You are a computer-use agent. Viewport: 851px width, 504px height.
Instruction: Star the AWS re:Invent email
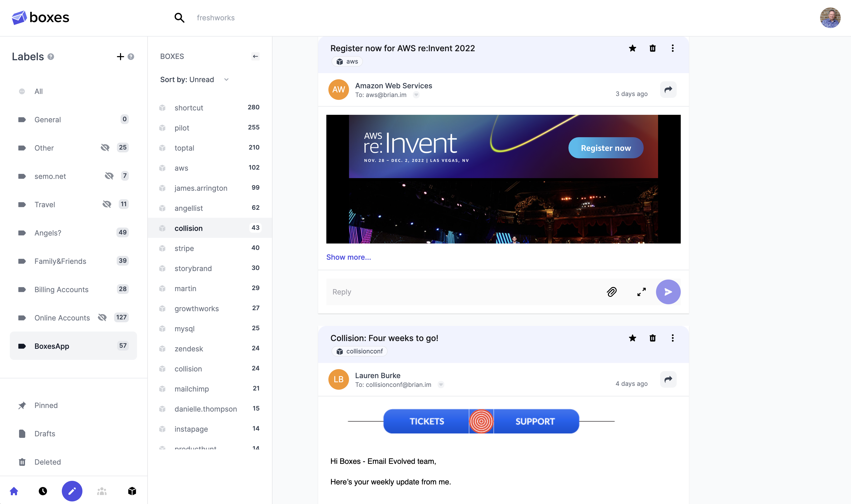point(633,48)
